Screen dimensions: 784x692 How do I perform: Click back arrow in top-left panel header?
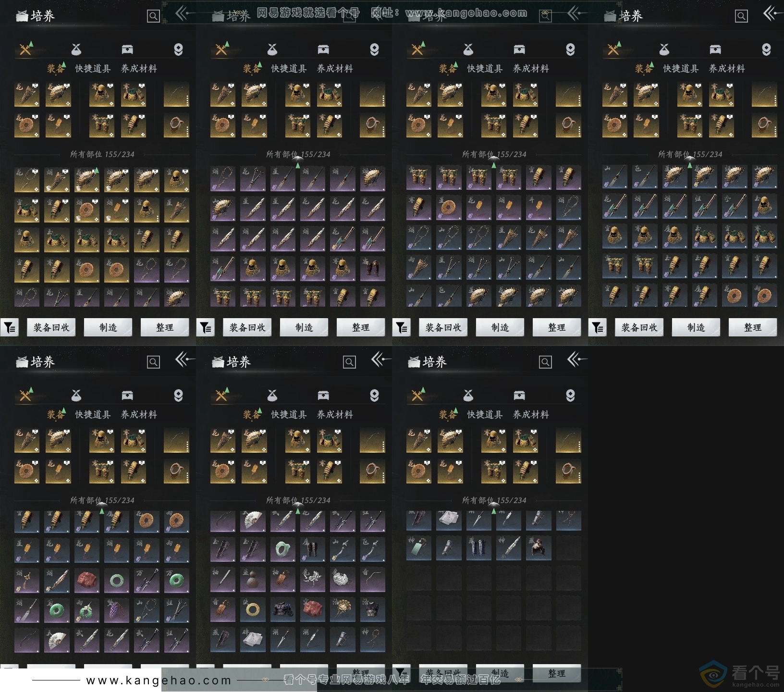click(185, 13)
